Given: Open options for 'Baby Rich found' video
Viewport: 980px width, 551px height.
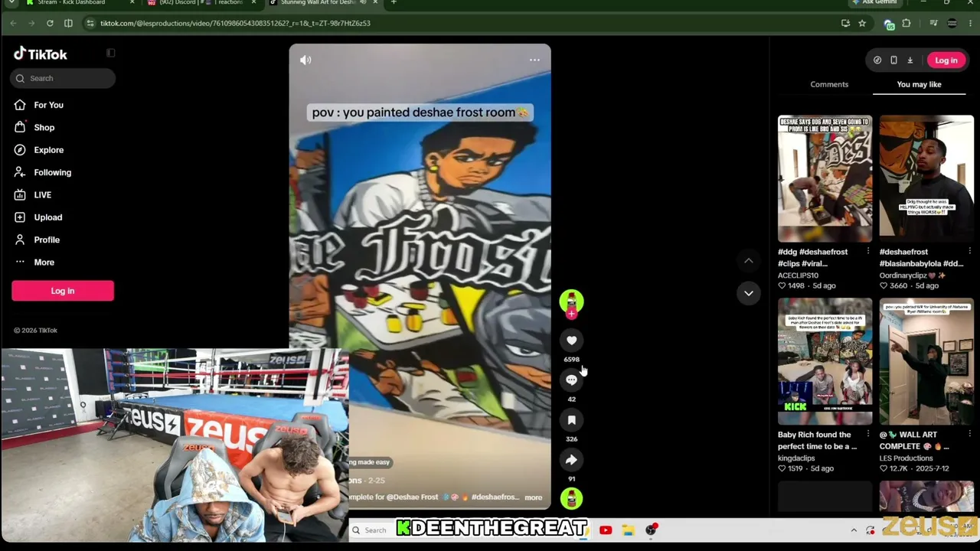Looking at the screenshot, I should pyautogui.click(x=867, y=435).
